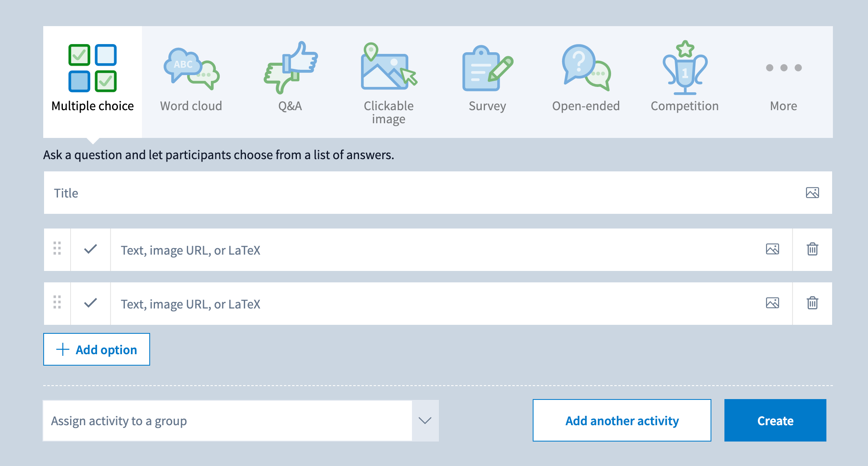The height and width of the screenshot is (466, 868).
Task: Select the Word cloud activity type
Action: [x=190, y=75]
